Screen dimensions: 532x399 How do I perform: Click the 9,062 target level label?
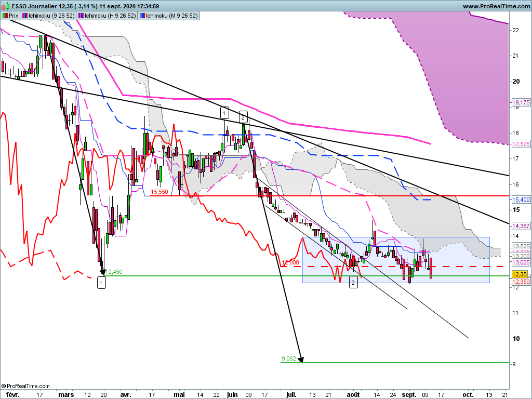(x=289, y=358)
